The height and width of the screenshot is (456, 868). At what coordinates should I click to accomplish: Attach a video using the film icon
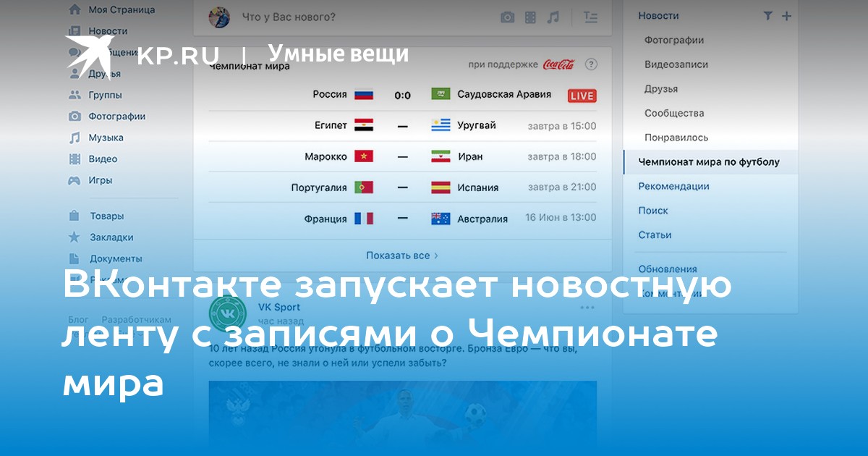pos(531,17)
